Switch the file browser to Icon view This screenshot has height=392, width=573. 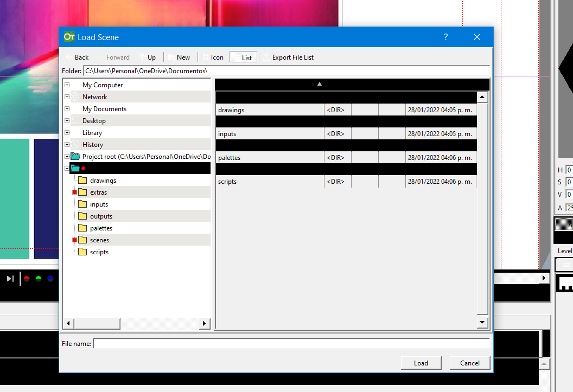(214, 57)
